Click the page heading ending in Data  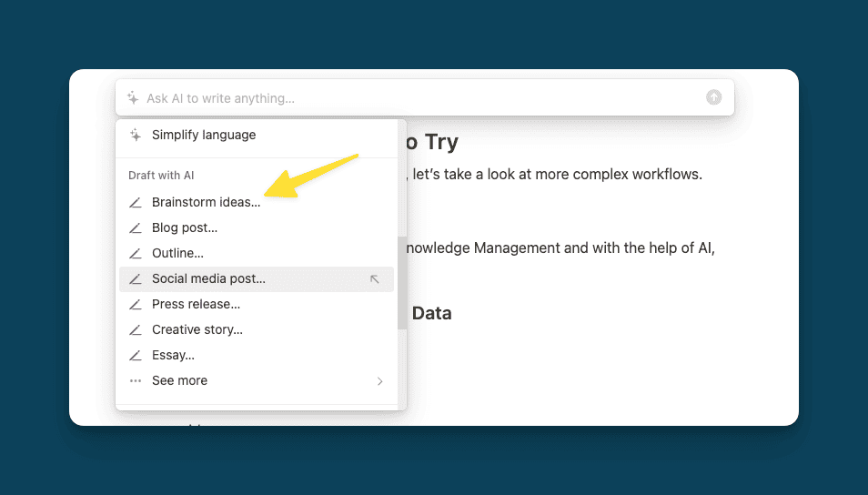(x=431, y=313)
